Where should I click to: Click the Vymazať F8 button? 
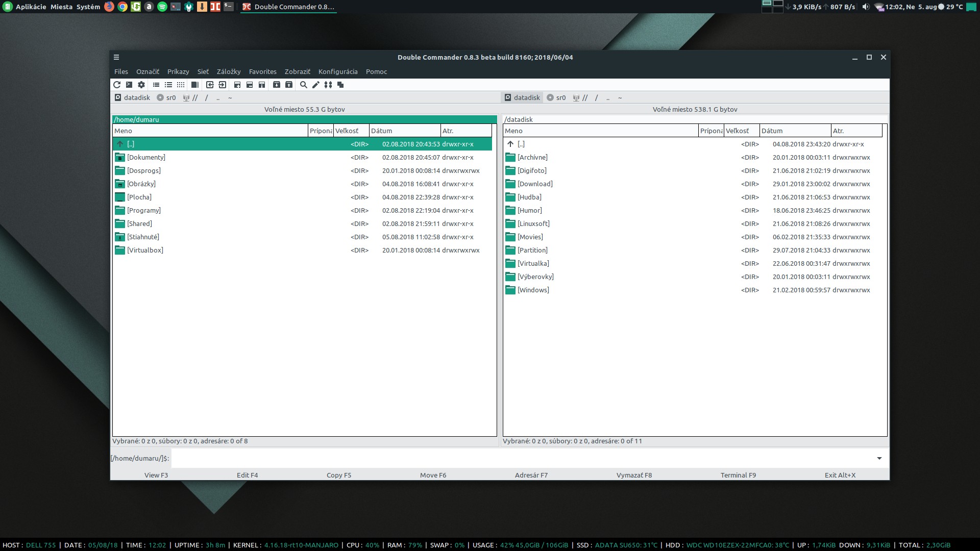634,475
